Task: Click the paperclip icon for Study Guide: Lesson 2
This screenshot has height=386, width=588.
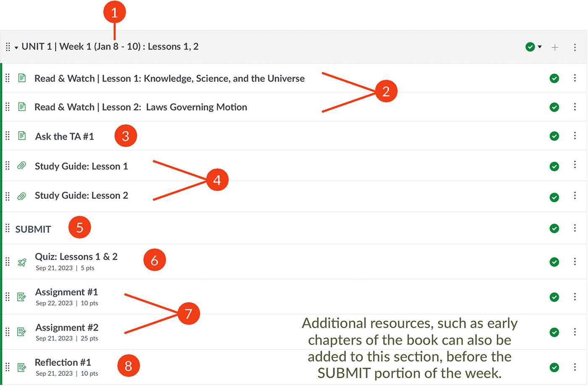Action: (21, 195)
